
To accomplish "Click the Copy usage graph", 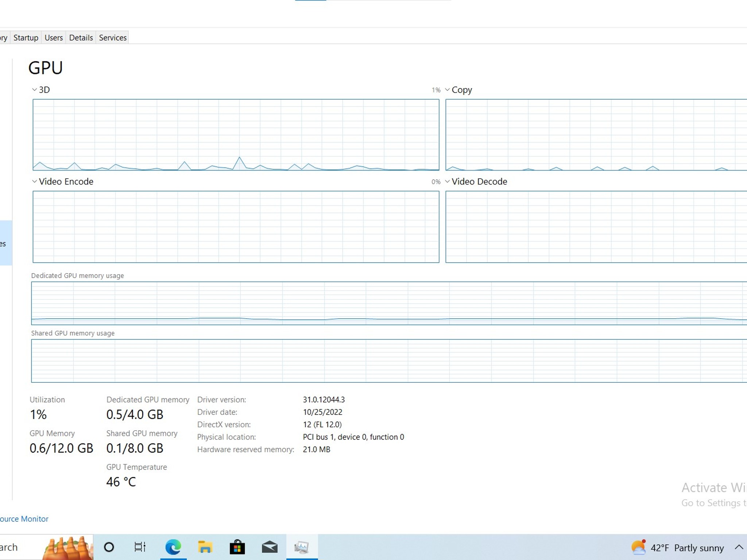I will click(x=596, y=135).
